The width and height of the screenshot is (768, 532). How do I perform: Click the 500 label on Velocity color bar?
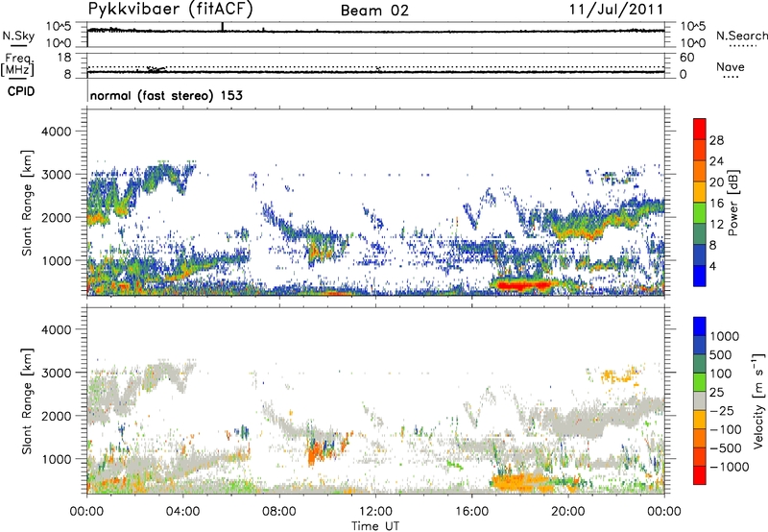(x=721, y=355)
